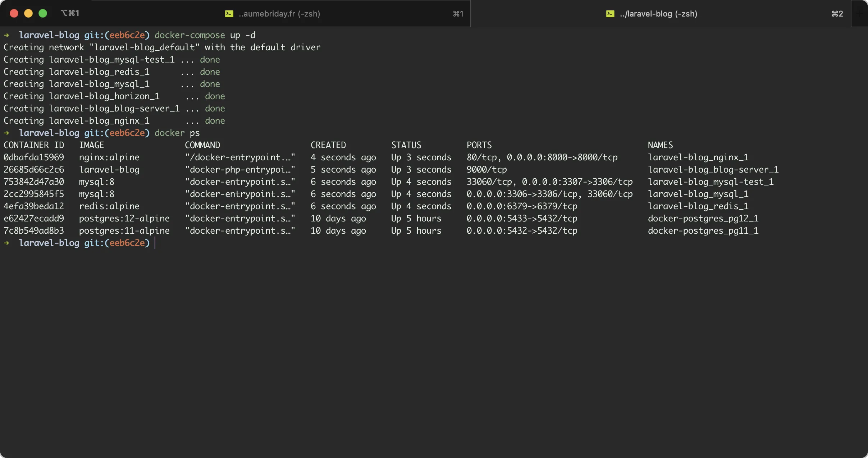Click terminal icon in laravel-blog tab
Image resolution: width=868 pixels, height=458 pixels.
[x=610, y=14]
